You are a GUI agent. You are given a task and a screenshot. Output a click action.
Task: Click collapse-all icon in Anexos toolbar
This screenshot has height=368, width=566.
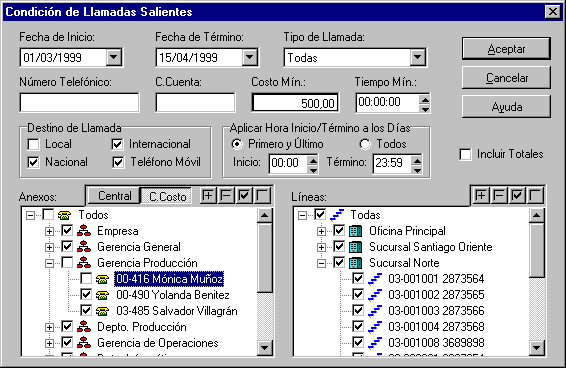pyautogui.click(x=226, y=196)
